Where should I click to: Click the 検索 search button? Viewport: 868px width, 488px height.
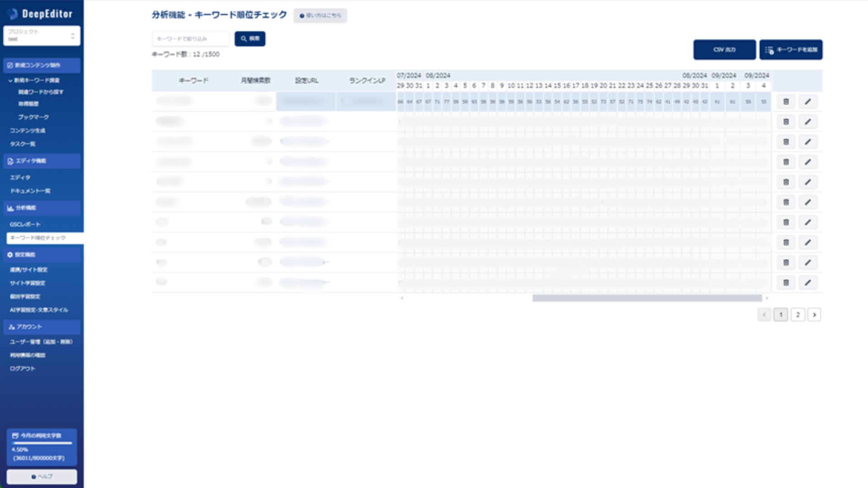click(250, 39)
